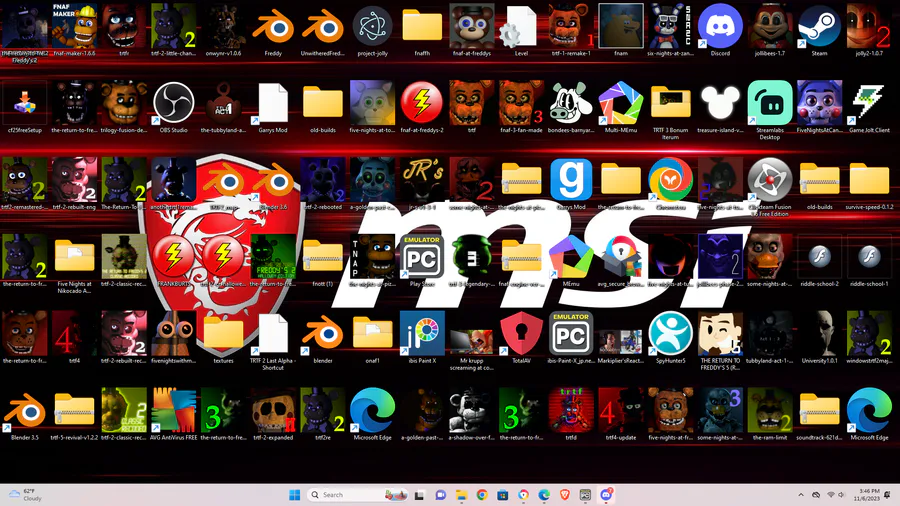Open File Explorer from the taskbar
The height and width of the screenshot is (506, 900).
pyautogui.click(x=461, y=495)
